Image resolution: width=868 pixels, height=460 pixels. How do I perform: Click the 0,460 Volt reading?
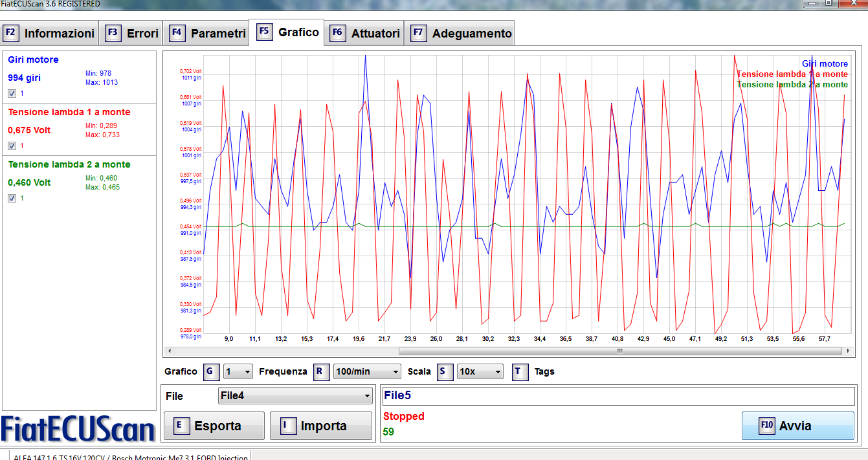29,182
